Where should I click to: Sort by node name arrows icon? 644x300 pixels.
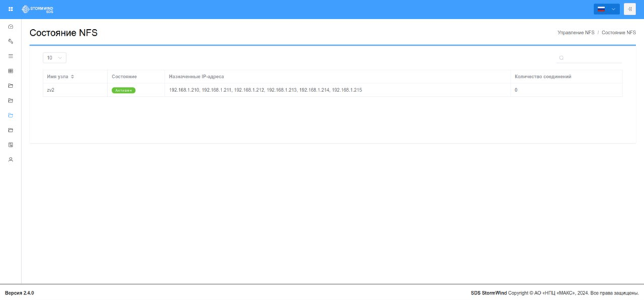(x=72, y=77)
